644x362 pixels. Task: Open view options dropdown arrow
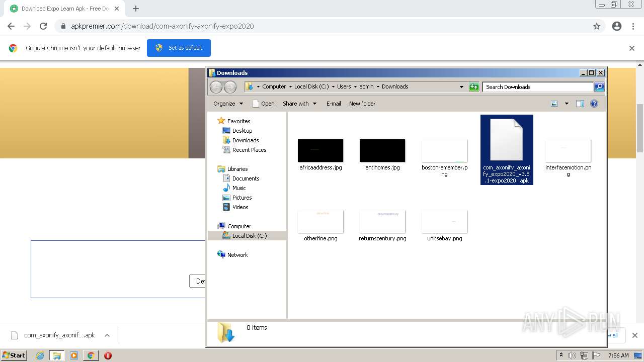[x=567, y=104]
